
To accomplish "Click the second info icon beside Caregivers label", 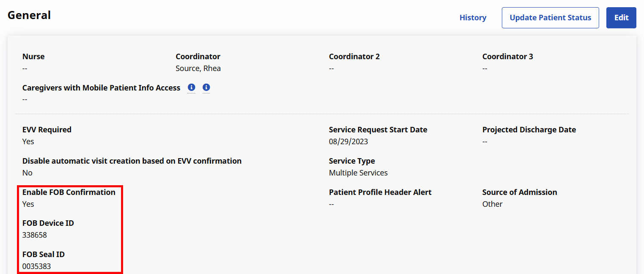I will (x=206, y=88).
